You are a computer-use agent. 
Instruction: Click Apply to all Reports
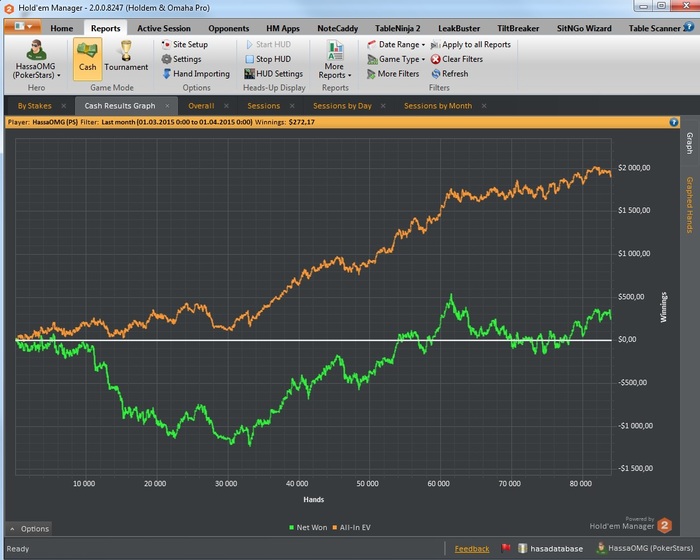[471, 44]
